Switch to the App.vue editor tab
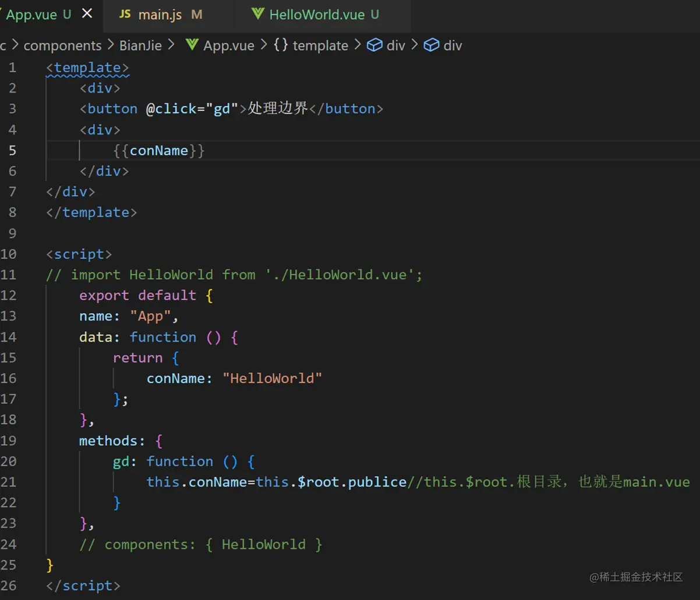This screenshot has width=700, height=600. [51, 15]
